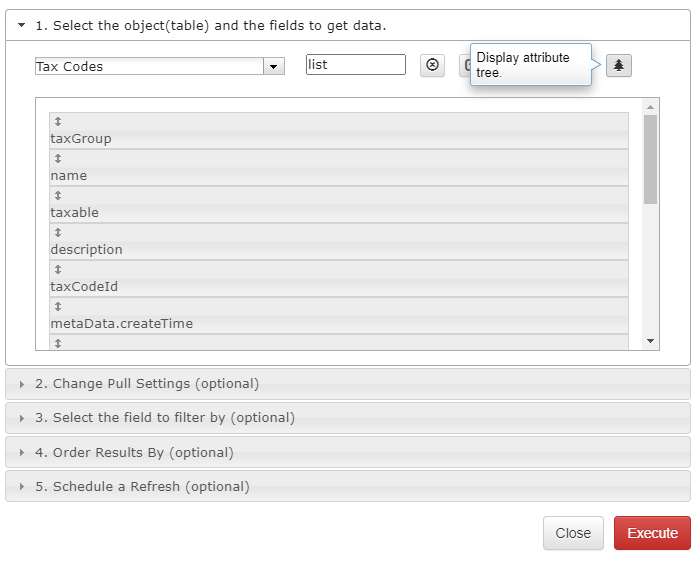Viewport: 700px width, 562px height.
Task: Click the reorder arrow above description field
Action: tap(58, 233)
